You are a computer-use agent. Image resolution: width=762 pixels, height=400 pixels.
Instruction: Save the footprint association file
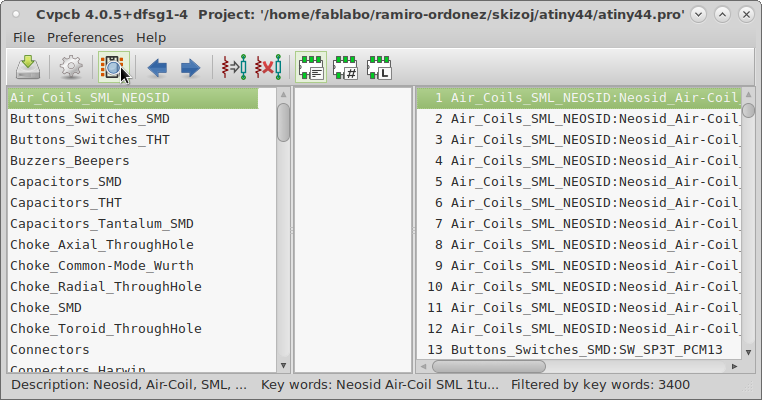click(28, 67)
